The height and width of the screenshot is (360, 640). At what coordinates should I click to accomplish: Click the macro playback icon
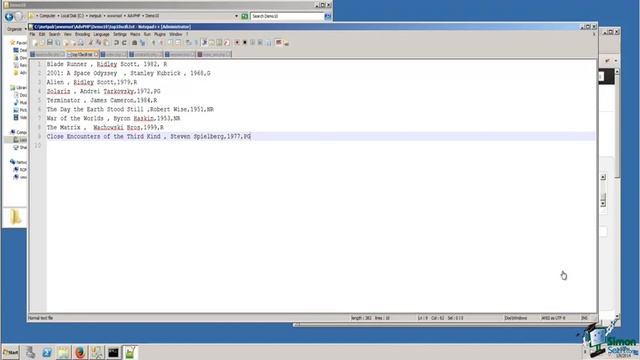pyautogui.click(x=252, y=42)
